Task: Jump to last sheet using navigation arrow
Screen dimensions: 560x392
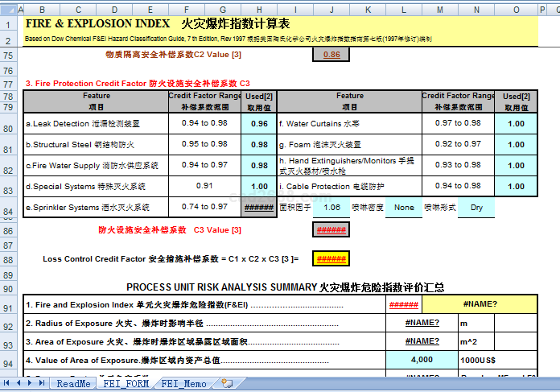Action: 42,384
